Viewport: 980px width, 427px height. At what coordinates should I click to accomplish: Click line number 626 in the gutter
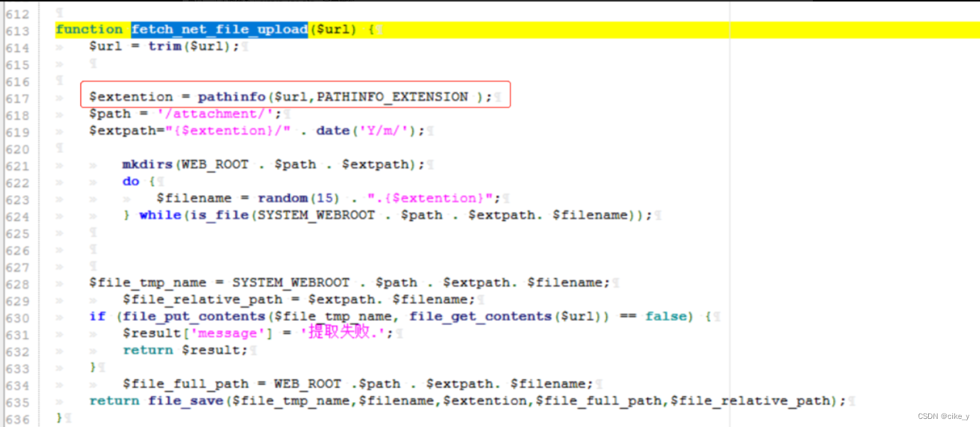pyautogui.click(x=18, y=250)
